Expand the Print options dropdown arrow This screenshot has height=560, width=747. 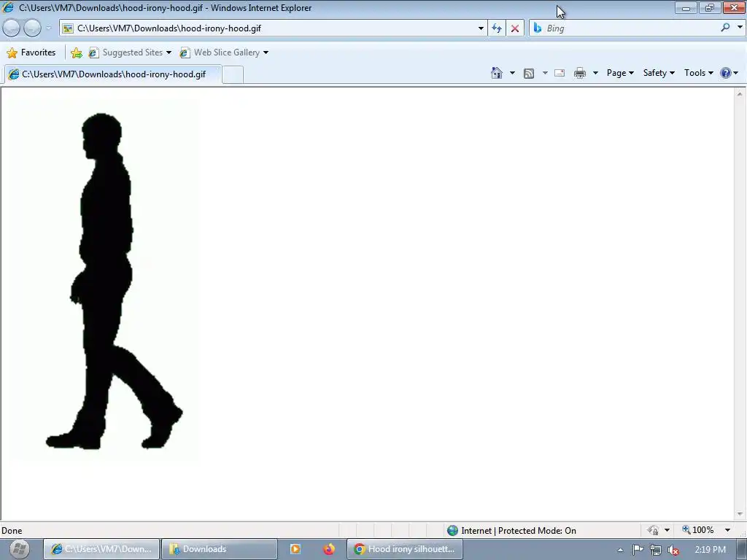(595, 73)
